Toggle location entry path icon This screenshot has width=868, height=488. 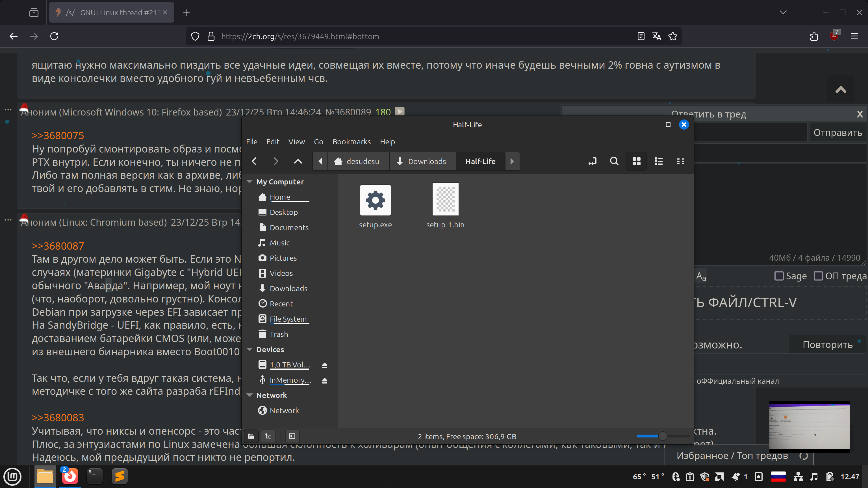tap(592, 161)
